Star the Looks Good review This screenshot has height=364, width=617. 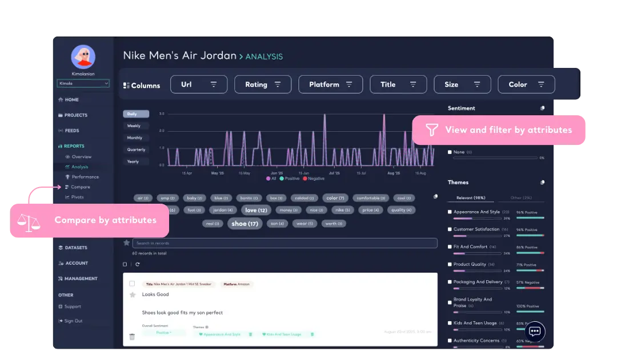point(132,294)
